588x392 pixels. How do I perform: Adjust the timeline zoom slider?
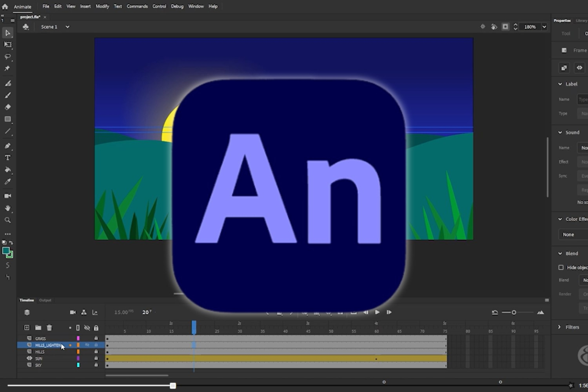[x=514, y=312]
